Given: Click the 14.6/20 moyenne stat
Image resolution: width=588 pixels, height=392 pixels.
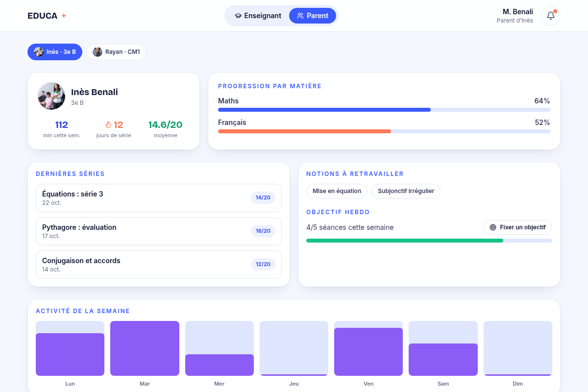Looking at the screenshot, I should click(166, 129).
